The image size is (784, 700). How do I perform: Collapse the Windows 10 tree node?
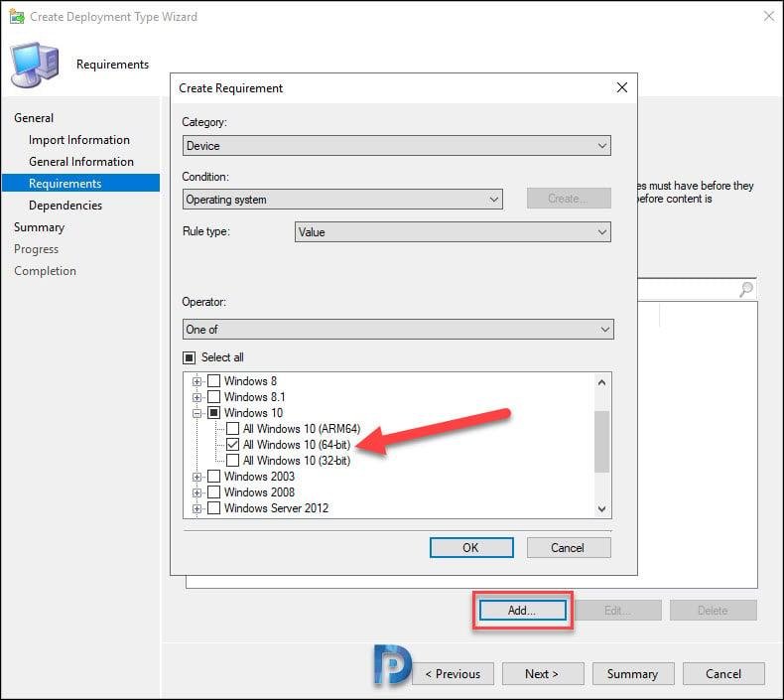click(197, 413)
